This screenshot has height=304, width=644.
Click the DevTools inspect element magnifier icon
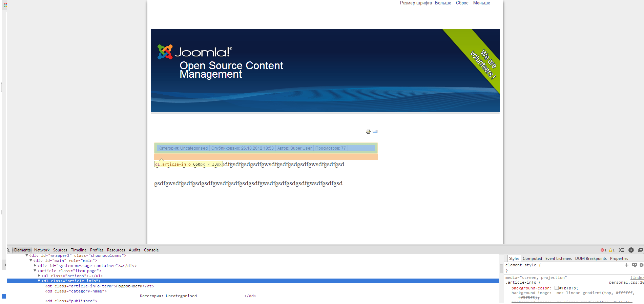pyautogui.click(x=8, y=250)
